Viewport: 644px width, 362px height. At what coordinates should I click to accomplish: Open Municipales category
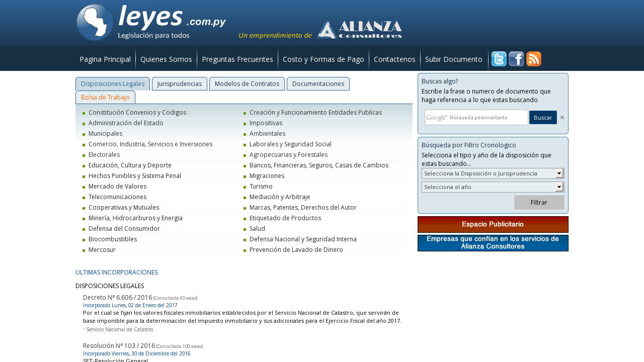point(106,134)
